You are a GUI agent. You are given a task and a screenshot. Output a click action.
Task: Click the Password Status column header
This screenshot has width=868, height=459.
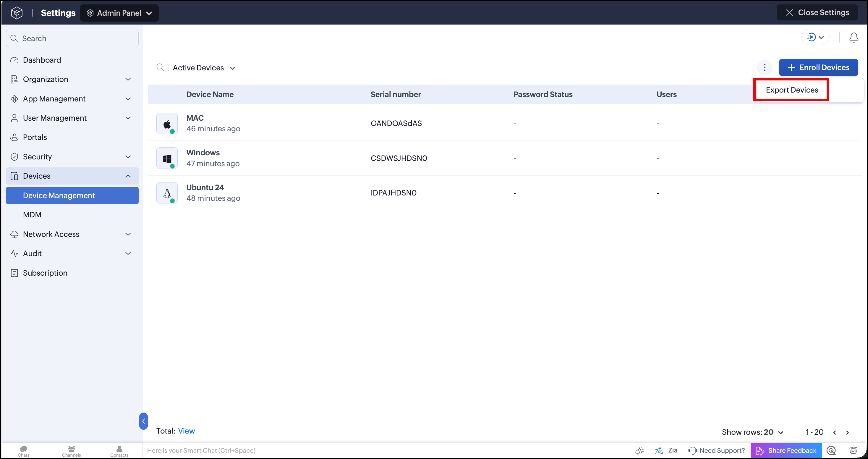click(x=543, y=94)
